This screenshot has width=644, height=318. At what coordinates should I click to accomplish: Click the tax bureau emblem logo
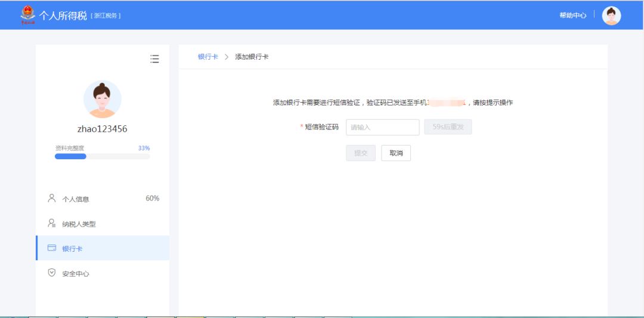[27, 15]
